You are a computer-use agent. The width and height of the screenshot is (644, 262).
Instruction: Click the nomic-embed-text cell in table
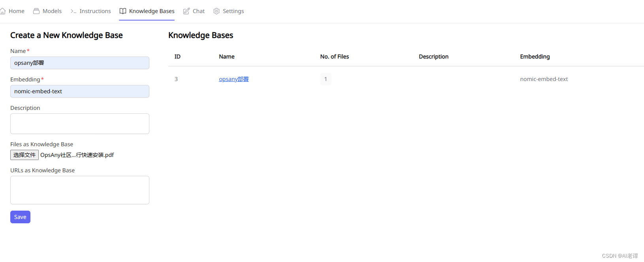click(x=544, y=79)
